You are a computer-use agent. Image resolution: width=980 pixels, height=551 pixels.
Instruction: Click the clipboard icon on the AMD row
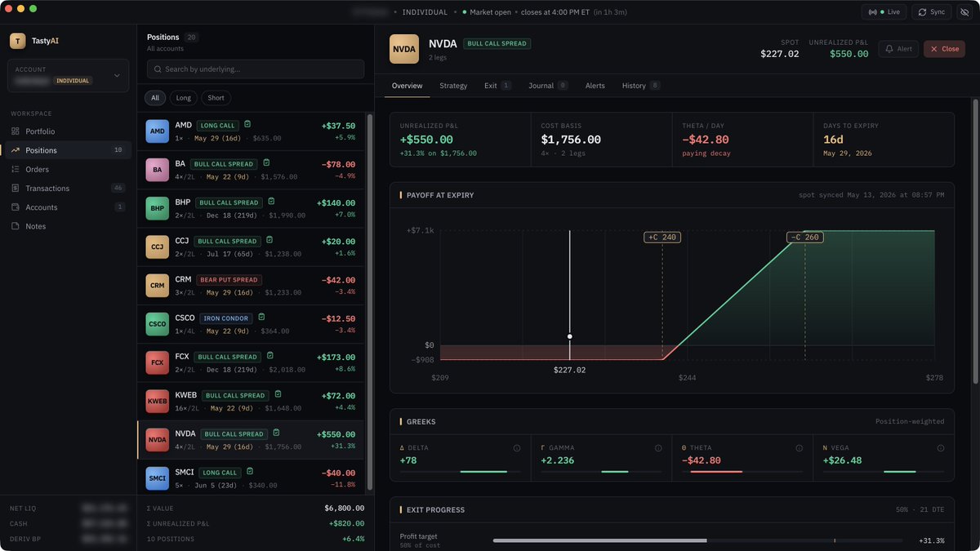pyautogui.click(x=247, y=125)
